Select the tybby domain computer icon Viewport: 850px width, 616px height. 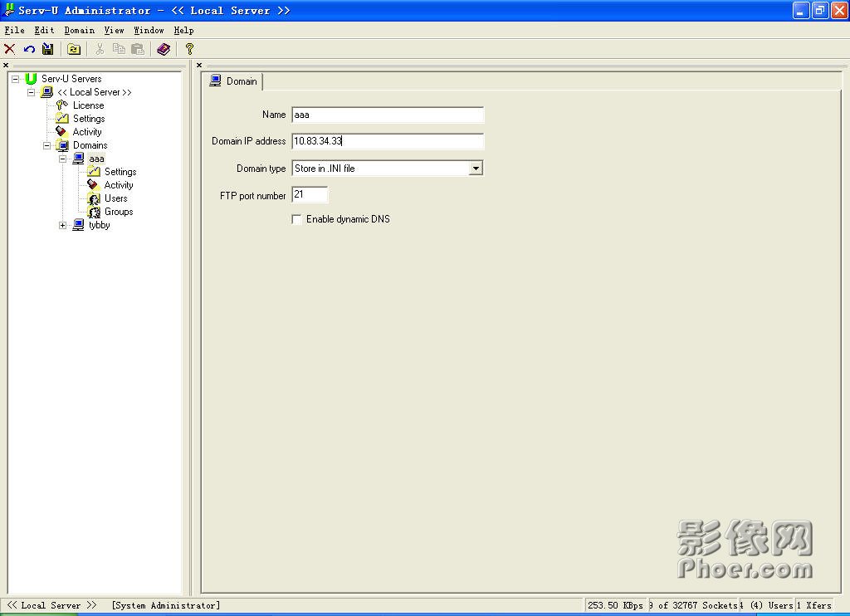coord(79,224)
